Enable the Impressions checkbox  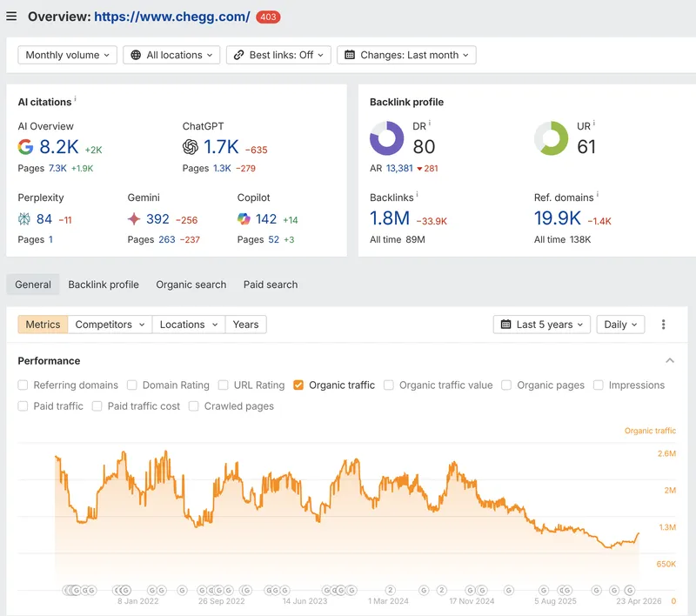tap(599, 385)
